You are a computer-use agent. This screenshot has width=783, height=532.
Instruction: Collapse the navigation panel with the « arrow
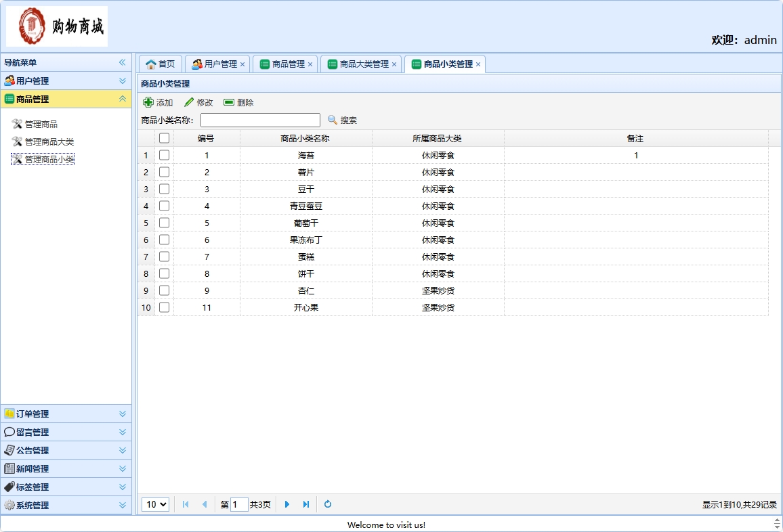[123, 62]
